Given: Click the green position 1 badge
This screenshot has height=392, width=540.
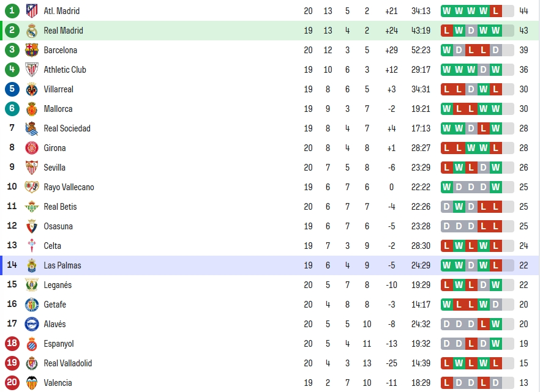Looking at the screenshot, I should coord(12,11).
